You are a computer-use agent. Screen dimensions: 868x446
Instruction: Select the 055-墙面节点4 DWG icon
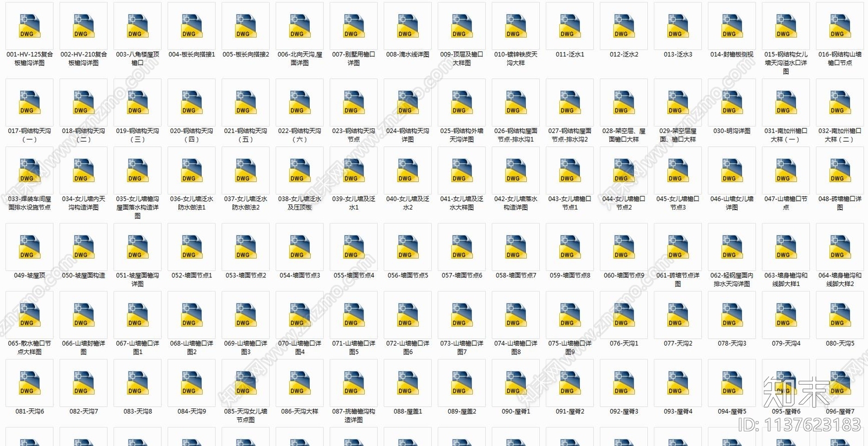pyautogui.click(x=354, y=247)
